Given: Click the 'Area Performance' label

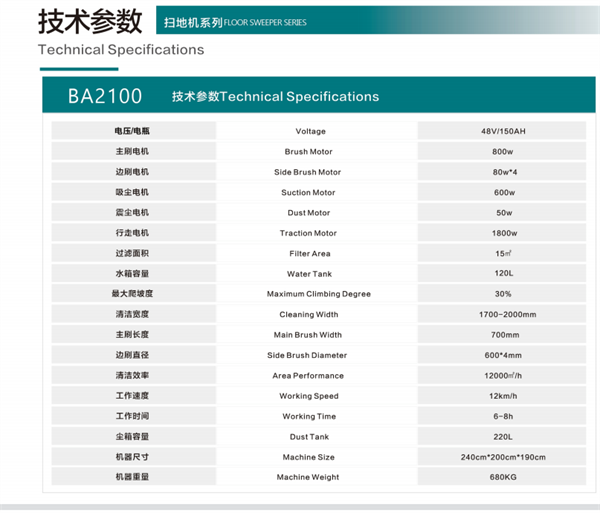Looking at the screenshot, I should 308,376.
